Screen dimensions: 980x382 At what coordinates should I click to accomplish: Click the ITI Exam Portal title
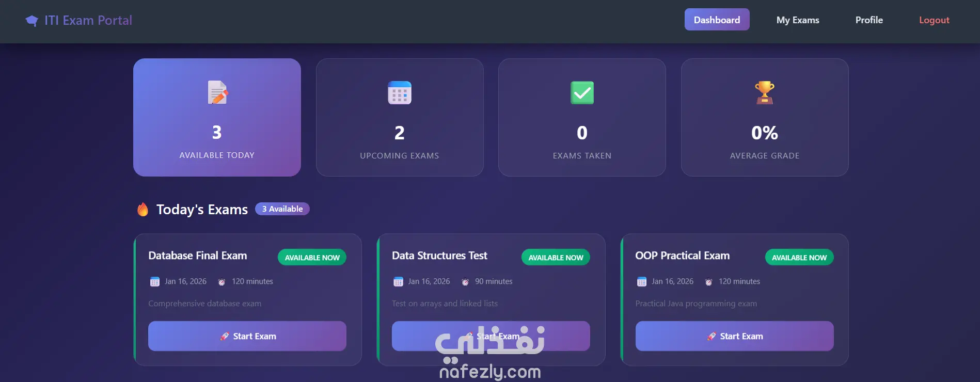pos(88,21)
